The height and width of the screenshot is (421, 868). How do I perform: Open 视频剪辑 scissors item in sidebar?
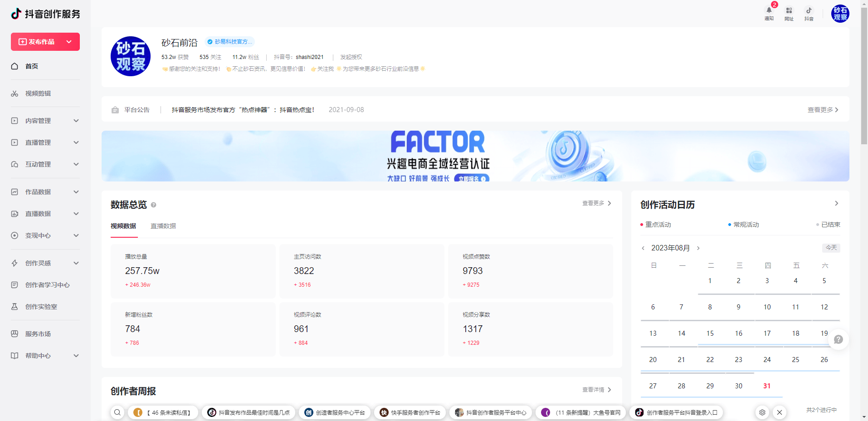coord(38,93)
